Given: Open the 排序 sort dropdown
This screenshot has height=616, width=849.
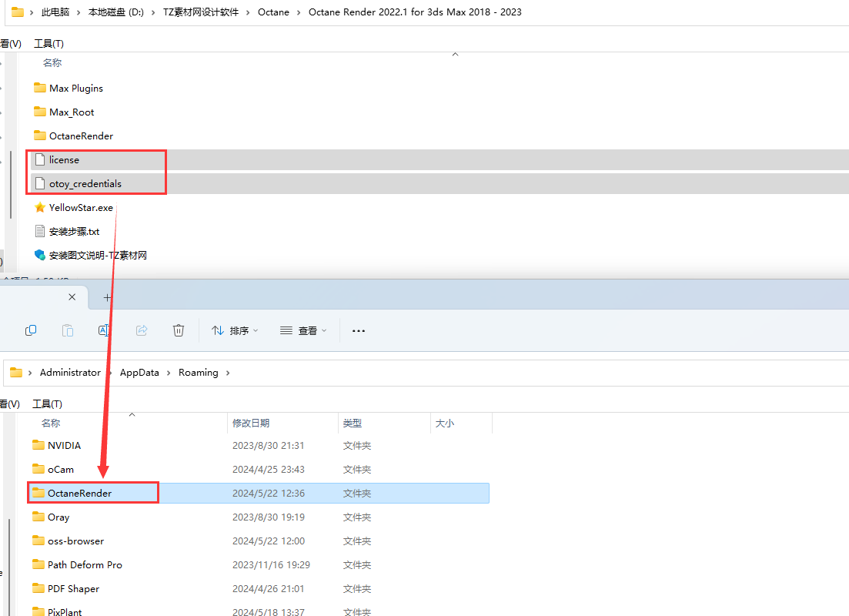Looking at the screenshot, I should 235,330.
